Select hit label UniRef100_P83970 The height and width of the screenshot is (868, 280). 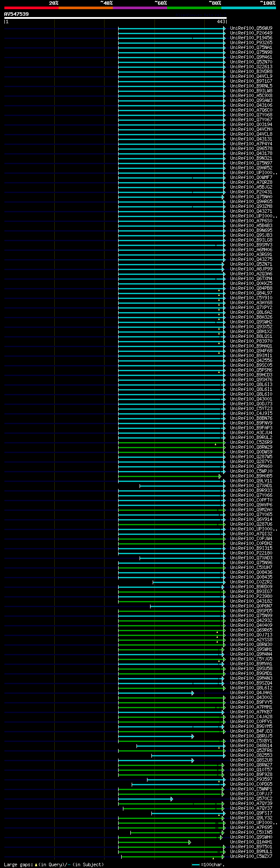(251, 341)
